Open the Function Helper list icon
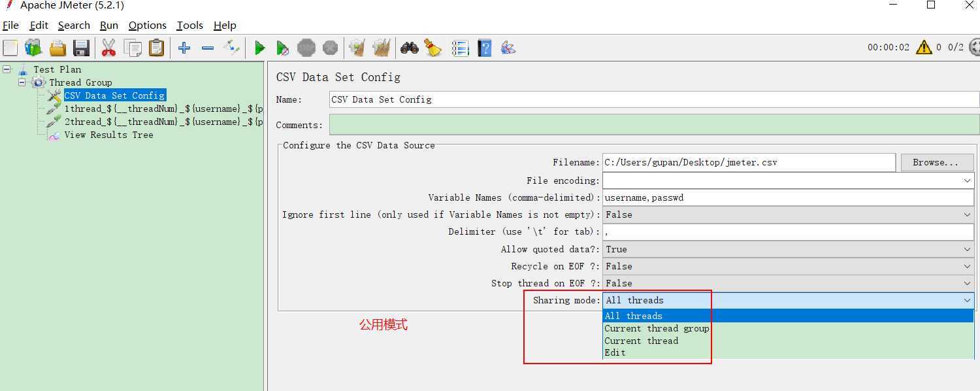This screenshot has height=391, width=980. pos(460,48)
